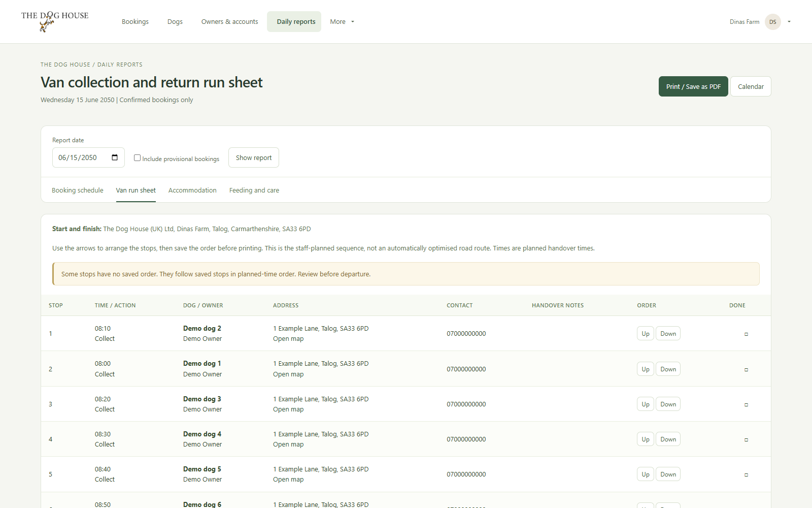This screenshot has height=508, width=812.
Task: Switch to the Accommodation tab
Action: click(x=192, y=190)
